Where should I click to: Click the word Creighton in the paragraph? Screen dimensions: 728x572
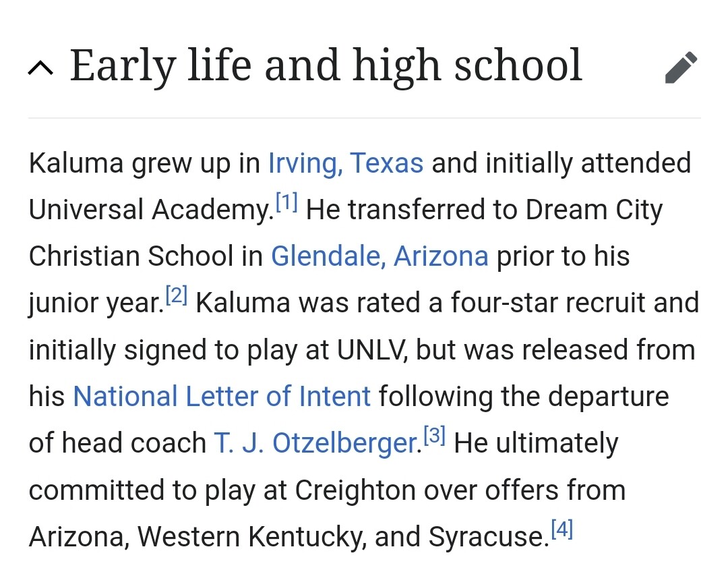(355, 490)
